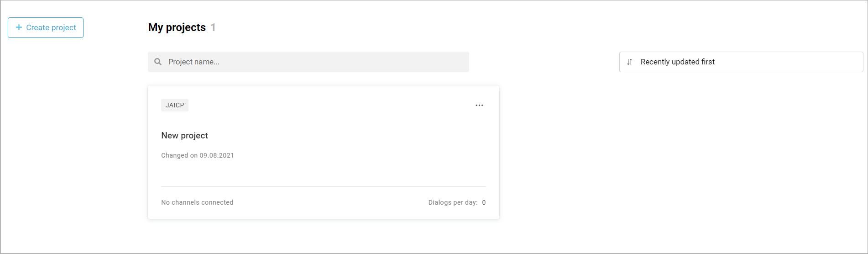Click the Dialogs per day value 0
This screenshot has height=254, width=868.
(484, 202)
